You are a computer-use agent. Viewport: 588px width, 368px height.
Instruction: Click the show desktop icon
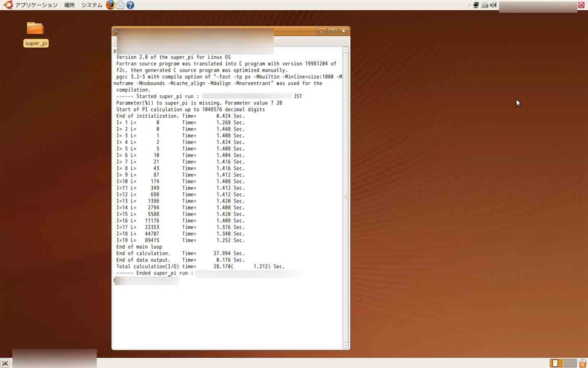[5, 363]
